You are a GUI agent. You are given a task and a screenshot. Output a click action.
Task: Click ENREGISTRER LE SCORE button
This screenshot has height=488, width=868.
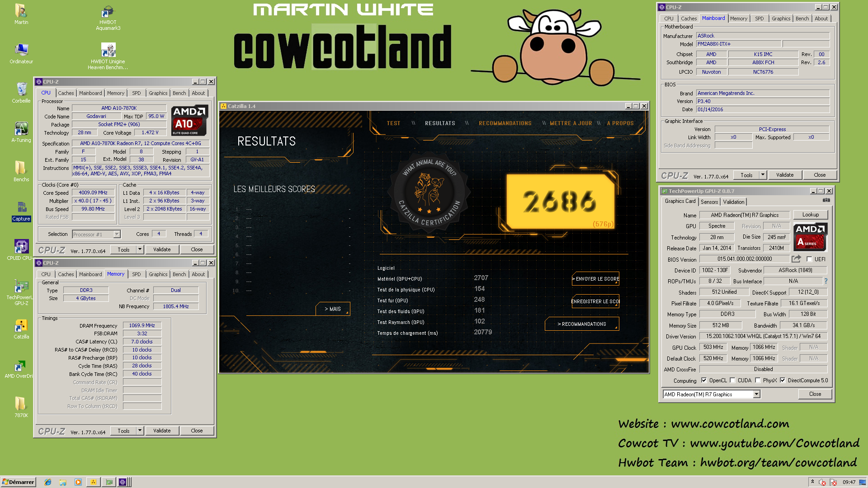click(x=595, y=301)
